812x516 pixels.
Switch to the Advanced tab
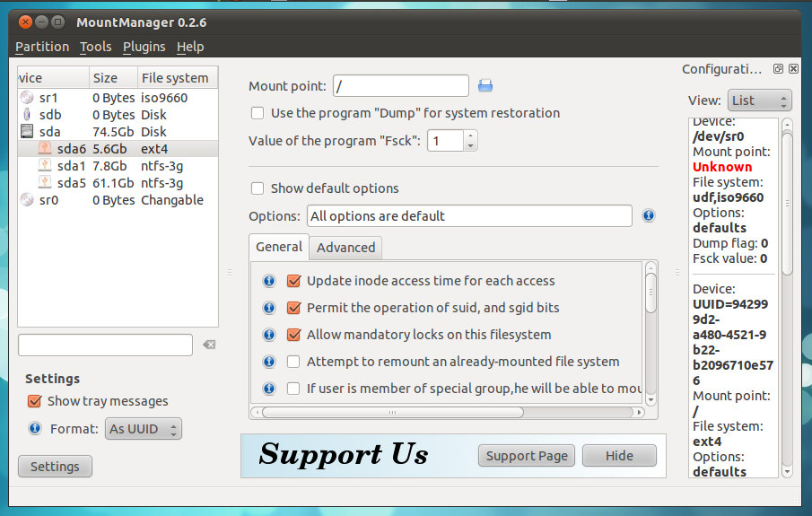[346, 248]
